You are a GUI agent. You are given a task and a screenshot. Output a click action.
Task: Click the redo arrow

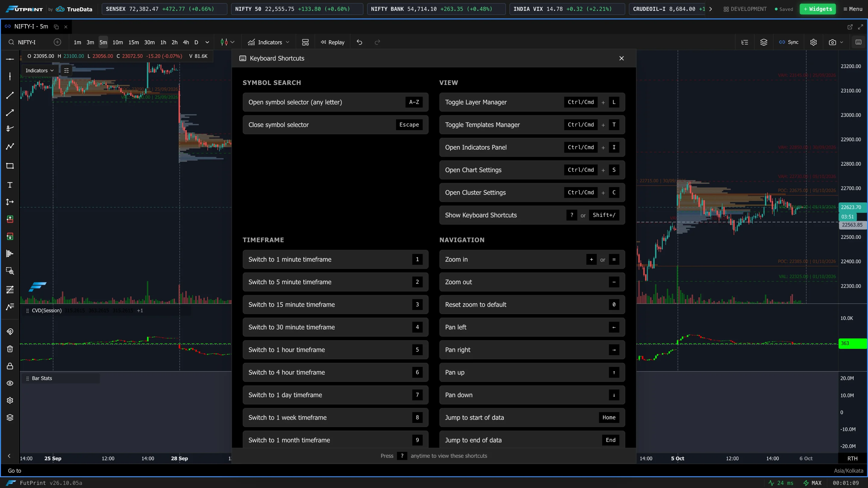point(377,42)
